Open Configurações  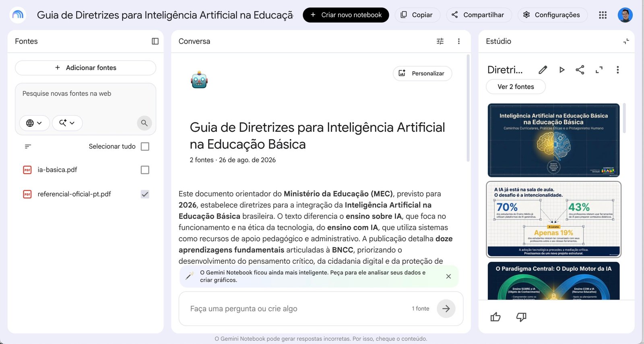tap(552, 15)
